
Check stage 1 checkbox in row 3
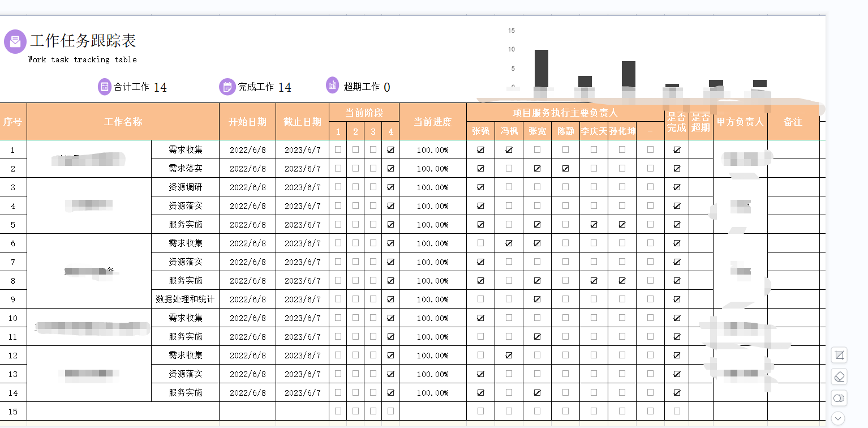point(338,187)
